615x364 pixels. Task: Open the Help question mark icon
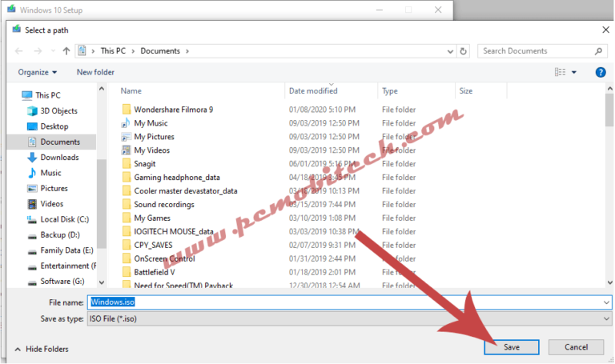pyautogui.click(x=601, y=72)
